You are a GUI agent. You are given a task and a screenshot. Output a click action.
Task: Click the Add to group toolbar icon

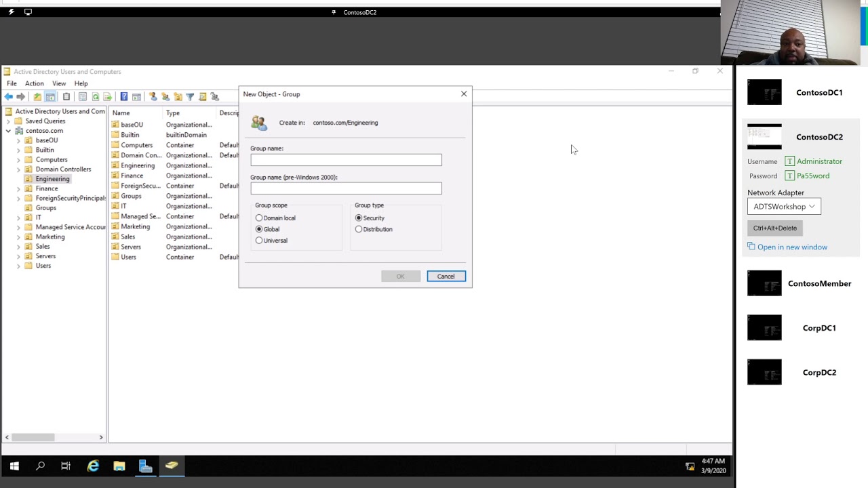pos(214,97)
